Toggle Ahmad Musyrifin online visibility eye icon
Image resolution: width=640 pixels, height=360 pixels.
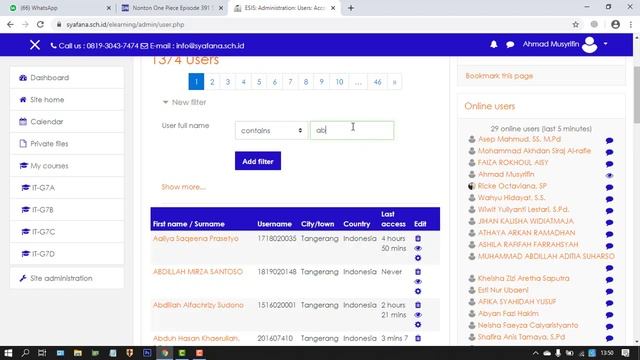[609, 176]
